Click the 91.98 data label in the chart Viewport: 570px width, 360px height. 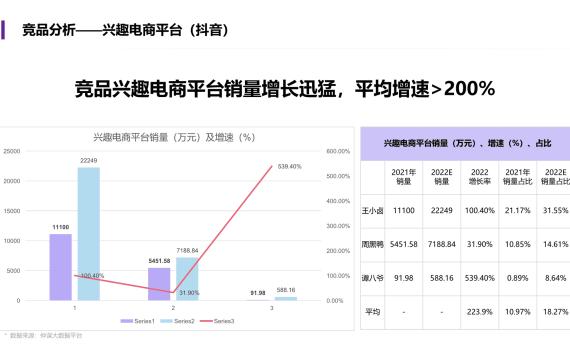tap(258, 293)
